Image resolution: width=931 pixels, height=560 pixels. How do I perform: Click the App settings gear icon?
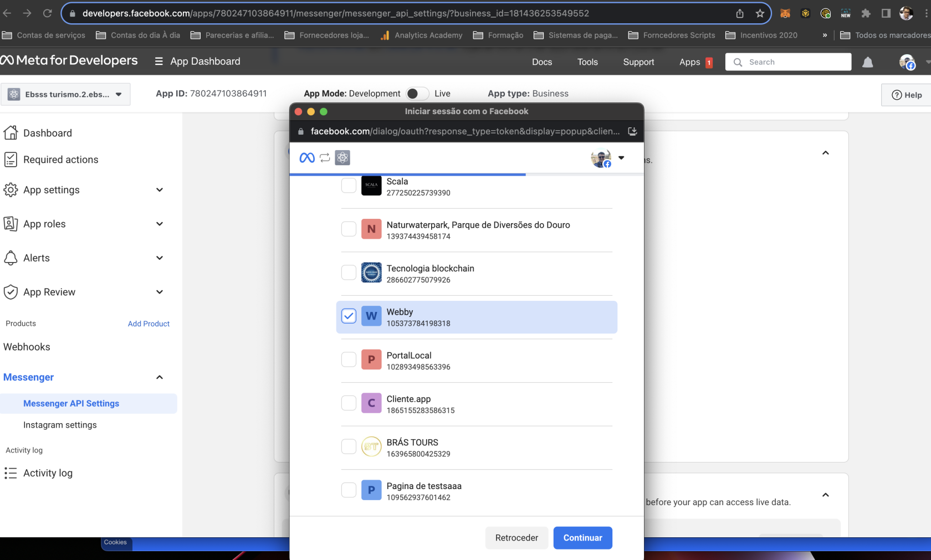11,190
